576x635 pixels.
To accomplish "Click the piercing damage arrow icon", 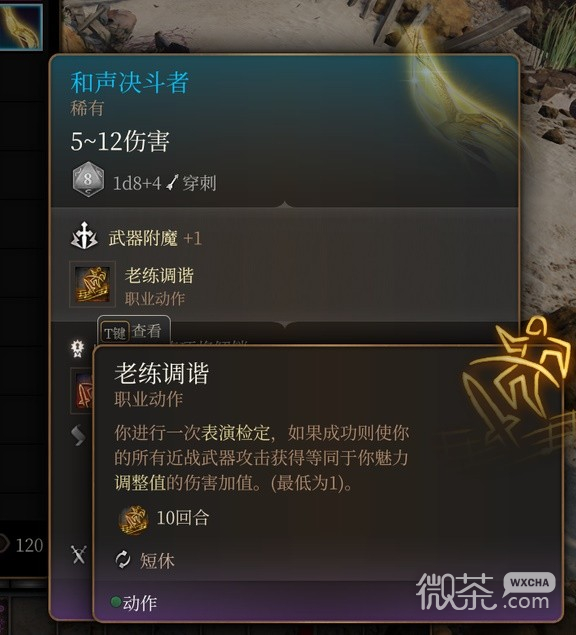I will click(x=172, y=183).
